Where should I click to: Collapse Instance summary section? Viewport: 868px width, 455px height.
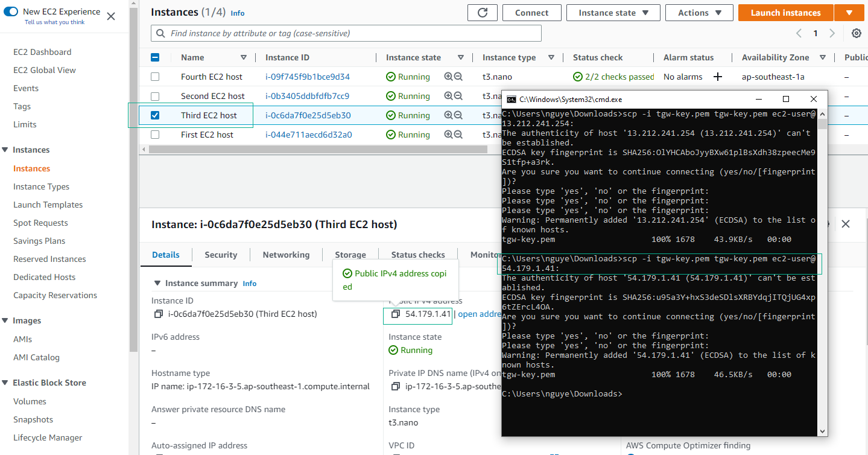point(158,283)
